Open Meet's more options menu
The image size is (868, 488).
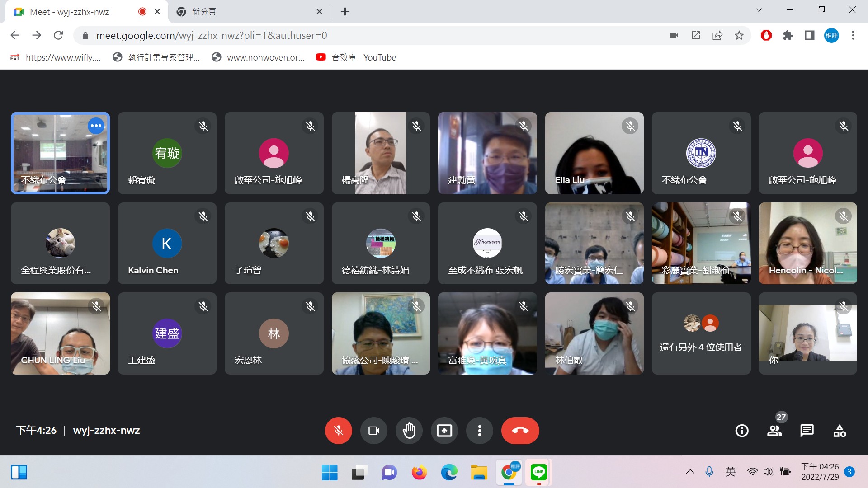coord(480,431)
